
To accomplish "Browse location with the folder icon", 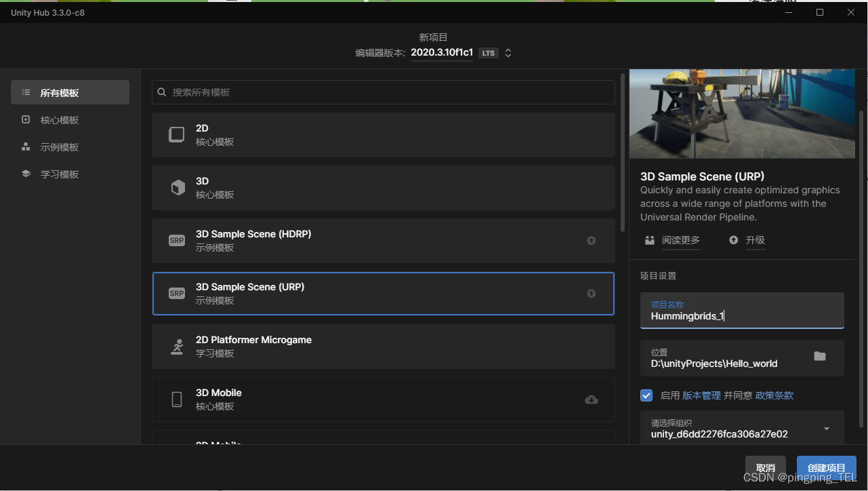I will pos(820,357).
